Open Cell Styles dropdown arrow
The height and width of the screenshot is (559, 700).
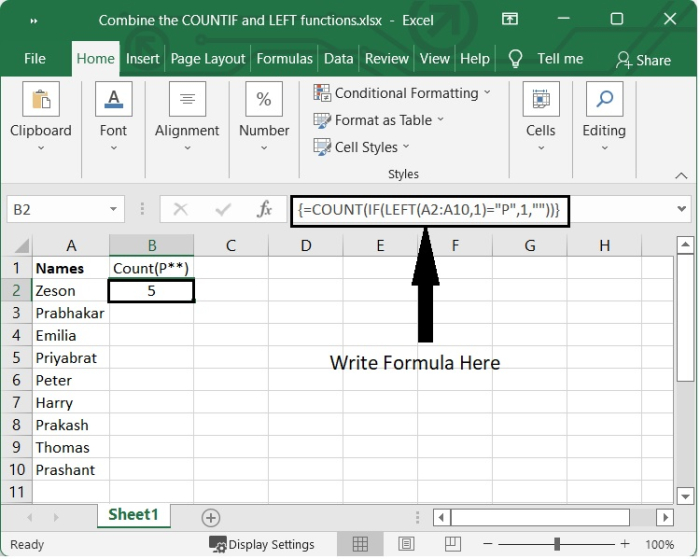click(406, 146)
